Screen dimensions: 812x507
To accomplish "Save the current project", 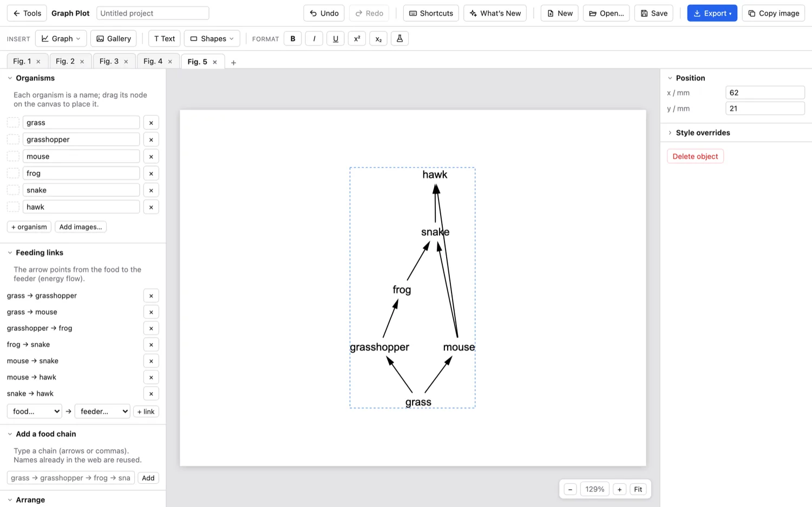I will (653, 13).
